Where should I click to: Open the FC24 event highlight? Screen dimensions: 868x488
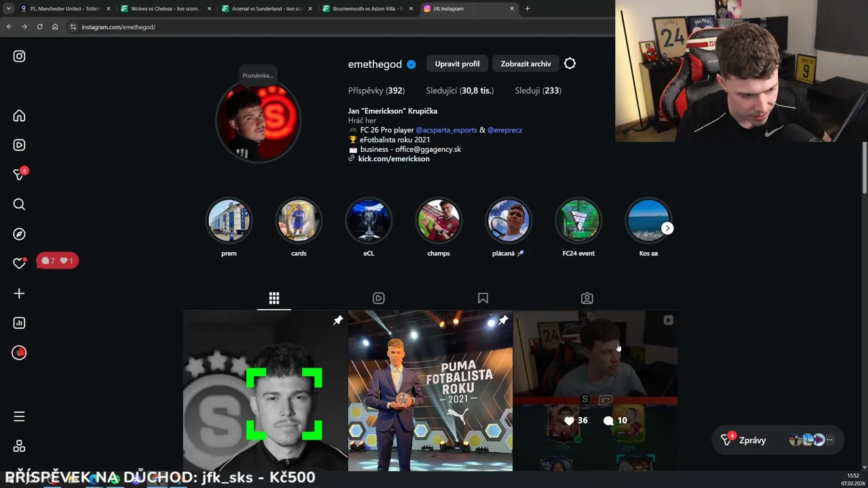click(x=578, y=221)
